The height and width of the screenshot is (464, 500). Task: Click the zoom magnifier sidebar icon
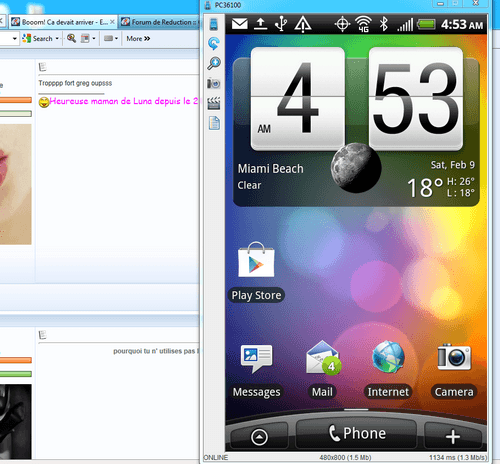[214, 63]
